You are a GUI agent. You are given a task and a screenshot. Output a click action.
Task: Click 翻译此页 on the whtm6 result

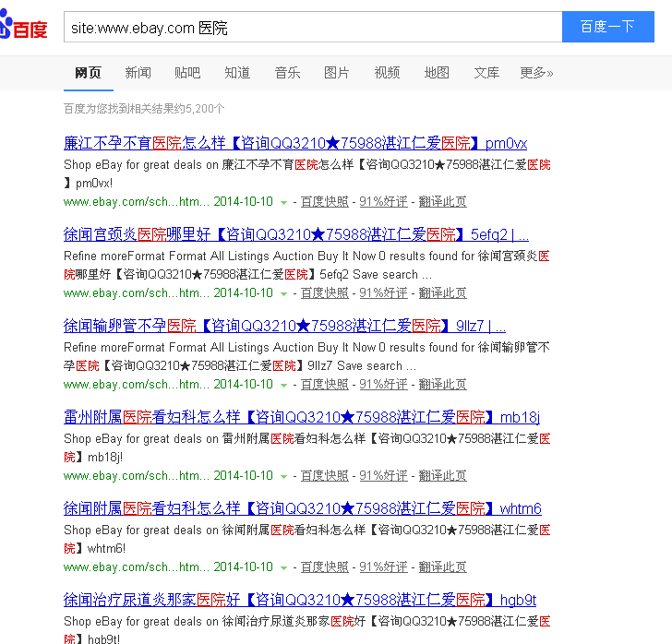point(443,566)
